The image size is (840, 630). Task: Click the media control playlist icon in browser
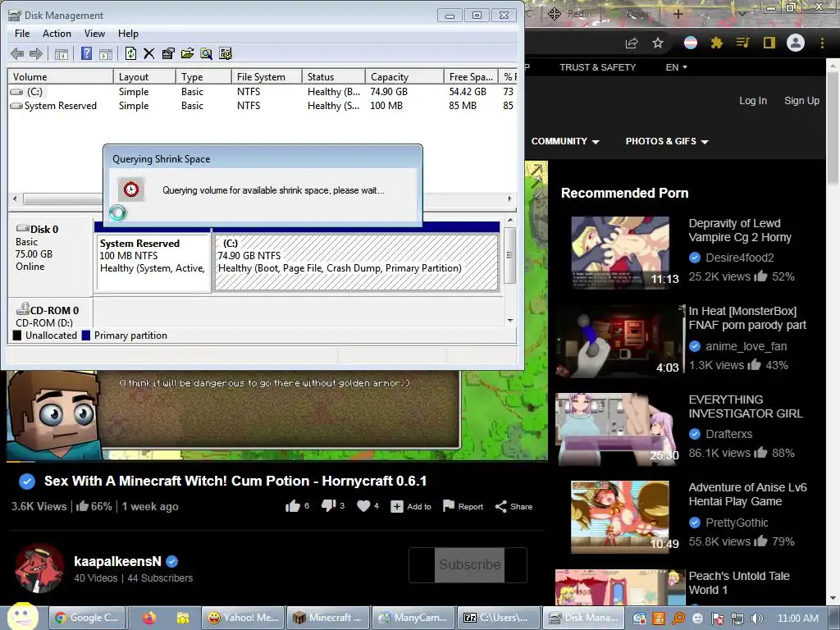(743, 43)
